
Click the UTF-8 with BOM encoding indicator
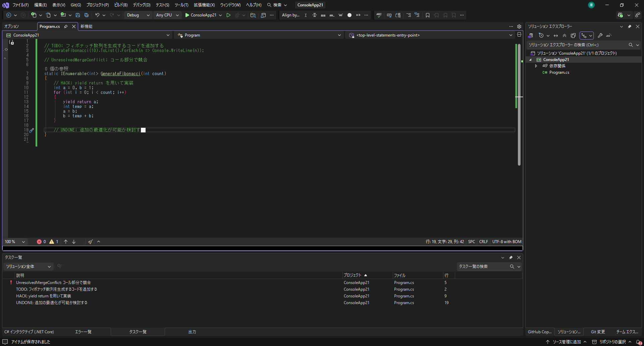507,242
